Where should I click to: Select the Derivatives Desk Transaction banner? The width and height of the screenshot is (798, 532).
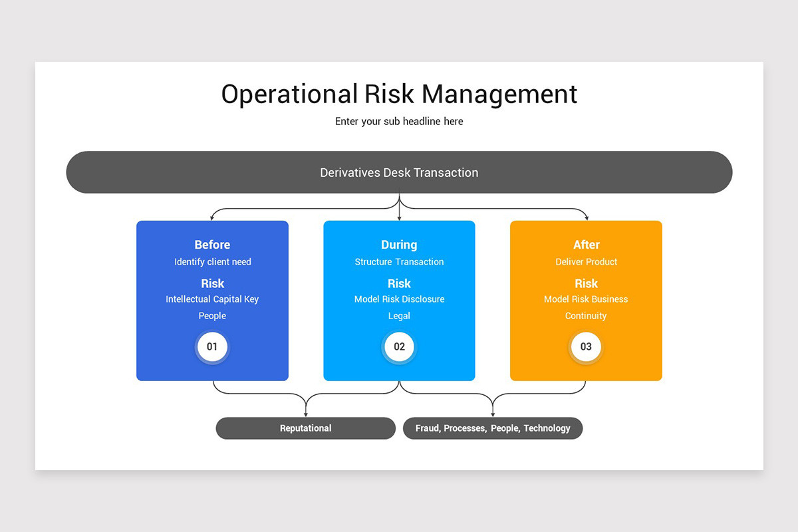399,172
